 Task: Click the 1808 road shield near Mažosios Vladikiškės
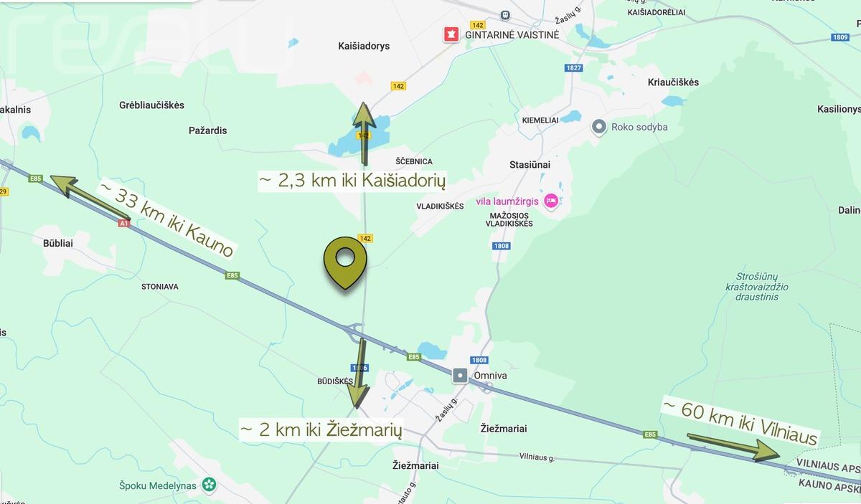(x=502, y=246)
